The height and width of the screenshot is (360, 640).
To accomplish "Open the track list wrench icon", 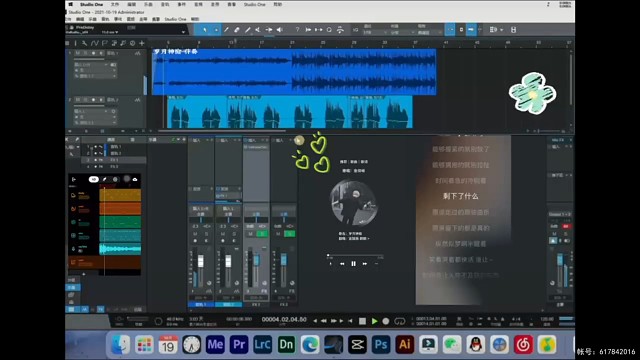I will point(84,43).
